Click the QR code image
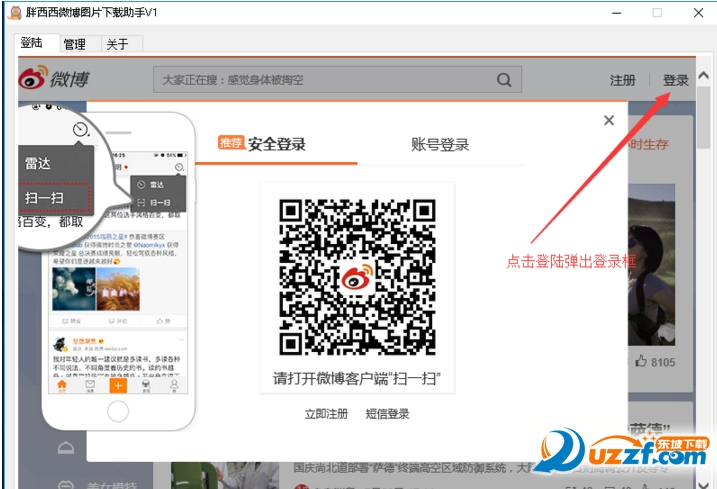This screenshot has height=489, width=717. click(x=357, y=277)
